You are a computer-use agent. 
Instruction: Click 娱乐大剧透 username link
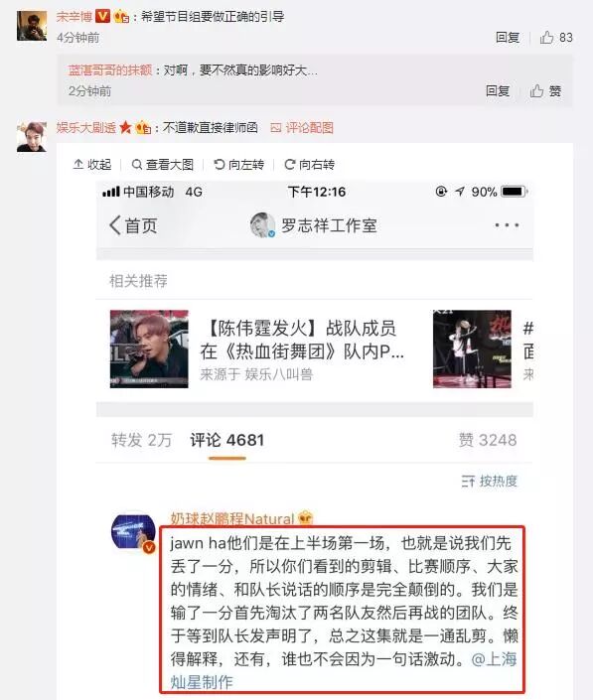[85, 128]
